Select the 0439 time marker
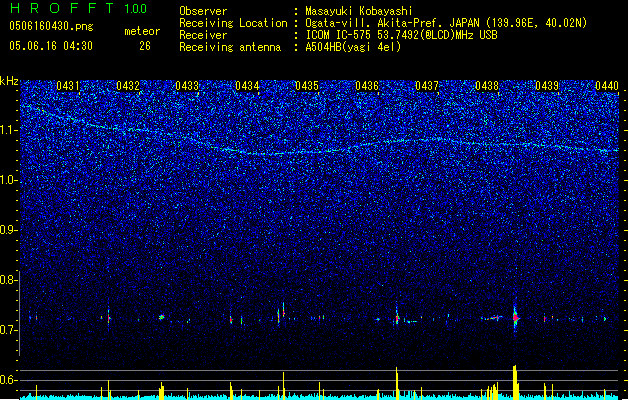Screen dimensions: 629x400 (547, 85)
